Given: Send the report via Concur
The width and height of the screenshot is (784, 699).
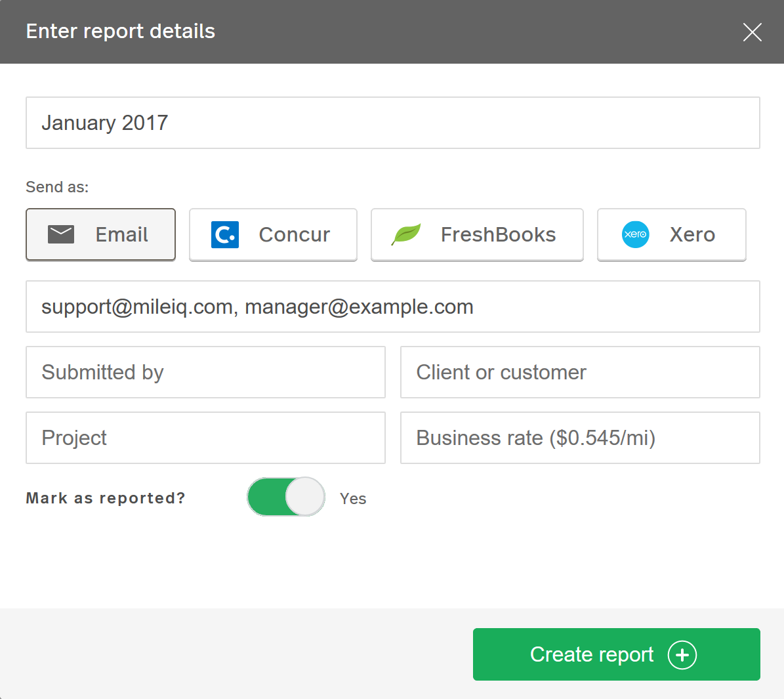Looking at the screenshot, I should (x=273, y=234).
